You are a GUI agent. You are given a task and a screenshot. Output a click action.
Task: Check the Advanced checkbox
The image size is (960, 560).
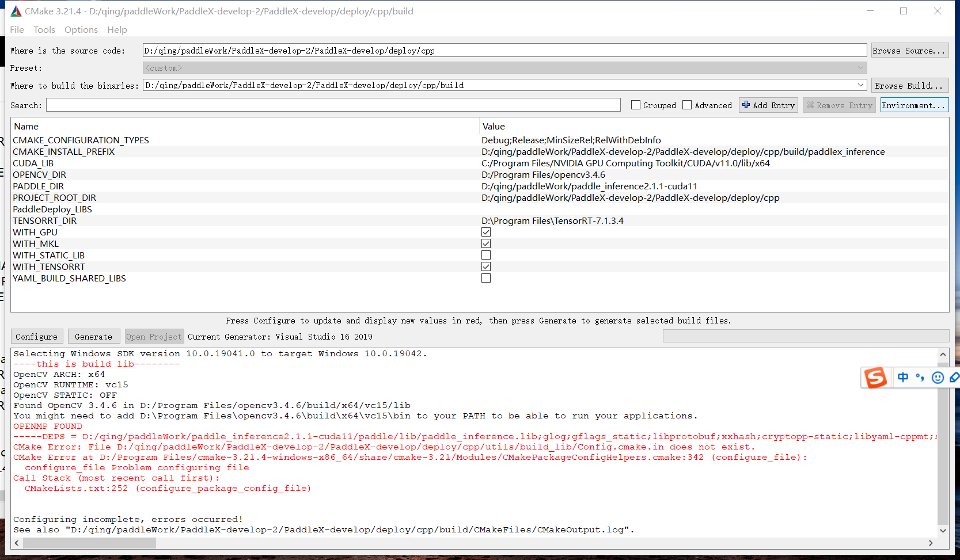click(686, 105)
